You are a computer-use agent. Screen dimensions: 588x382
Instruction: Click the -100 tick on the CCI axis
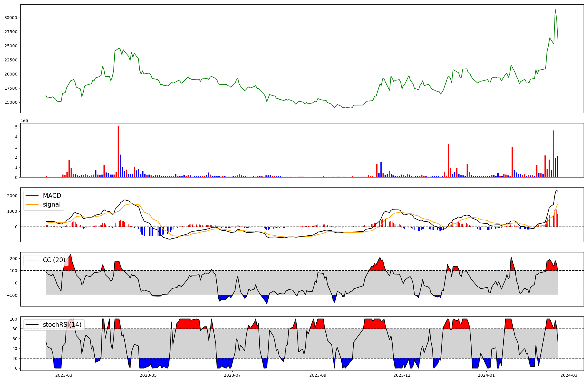11,295
